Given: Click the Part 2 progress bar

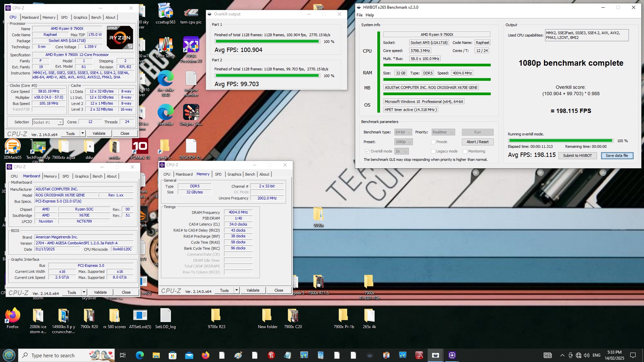Looking at the screenshot, I should (x=267, y=76).
